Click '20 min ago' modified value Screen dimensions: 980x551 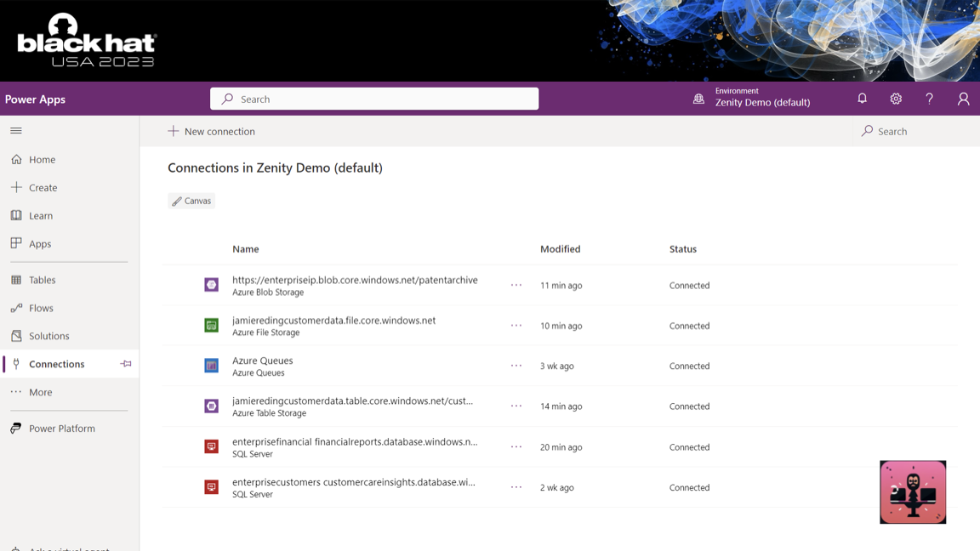click(x=561, y=447)
